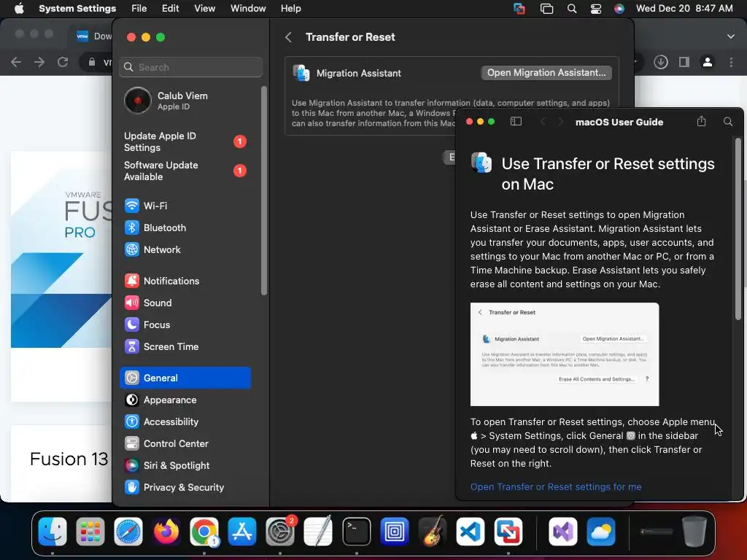Click the Chrome forward arrow
The width and height of the screenshot is (747, 560).
pyautogui.click(x=39, y=62)
